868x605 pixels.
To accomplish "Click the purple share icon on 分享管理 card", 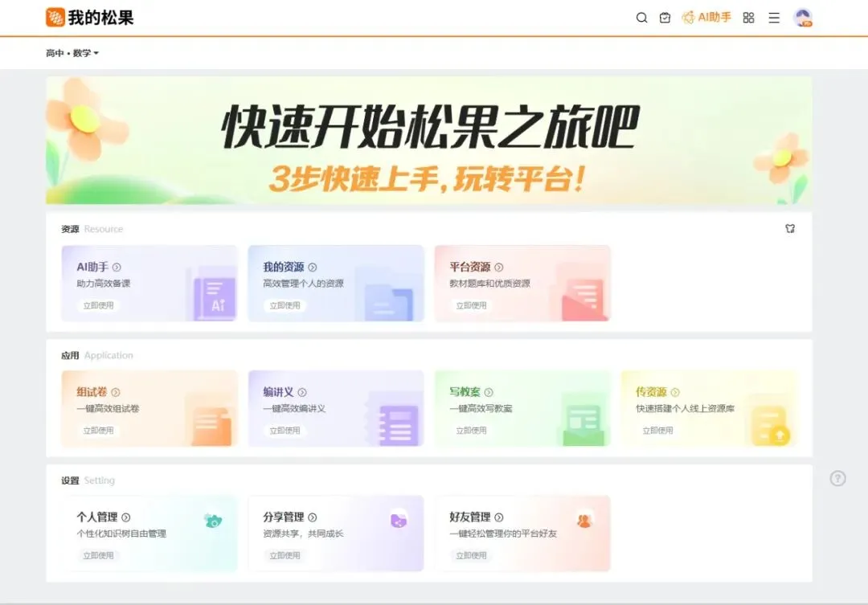I will coord(399,521).
